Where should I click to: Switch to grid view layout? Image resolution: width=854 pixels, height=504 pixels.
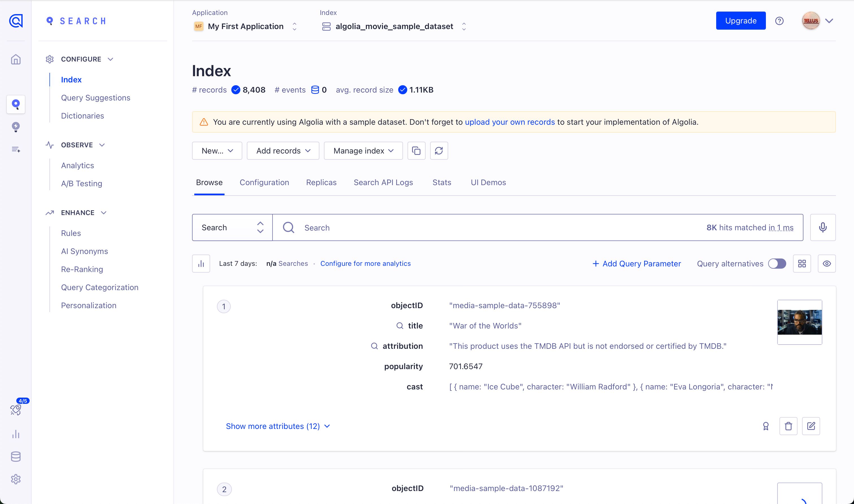pyautogui.click(x=802, y=264)
